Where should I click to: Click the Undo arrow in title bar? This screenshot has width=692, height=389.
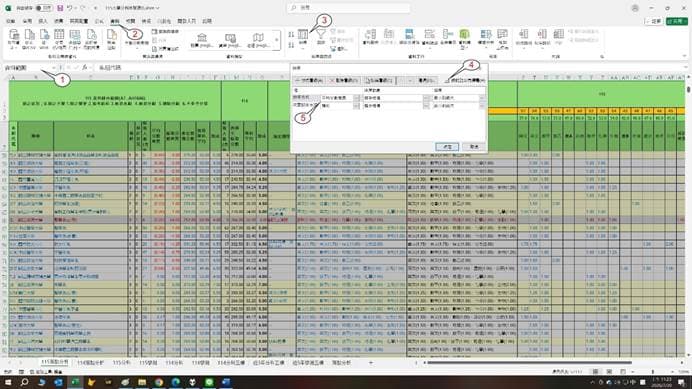[70, 8]
